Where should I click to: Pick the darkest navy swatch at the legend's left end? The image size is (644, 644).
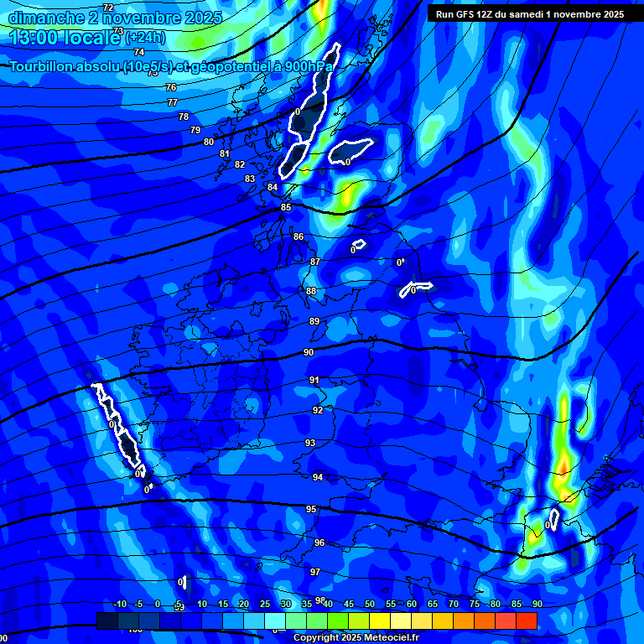click(106, 621)
